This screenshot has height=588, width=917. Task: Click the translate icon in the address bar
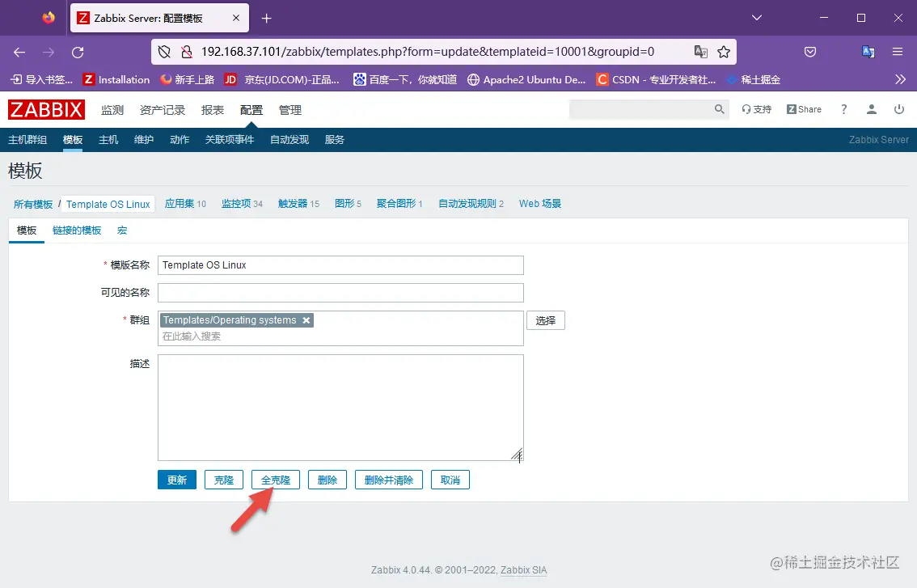click(700, 50)
